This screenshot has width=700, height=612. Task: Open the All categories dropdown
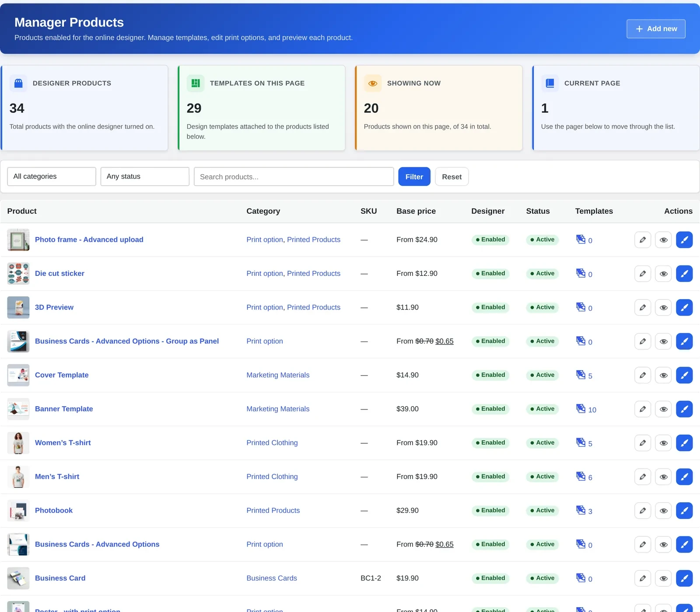(x=52, y=177)
